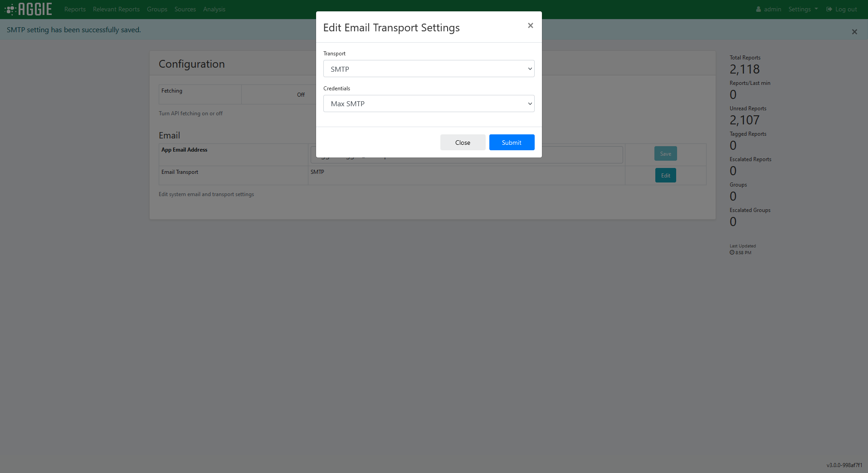Click the Email Transport row label
The width and height of the screenshot is (868, 473).
pos(180,172)
